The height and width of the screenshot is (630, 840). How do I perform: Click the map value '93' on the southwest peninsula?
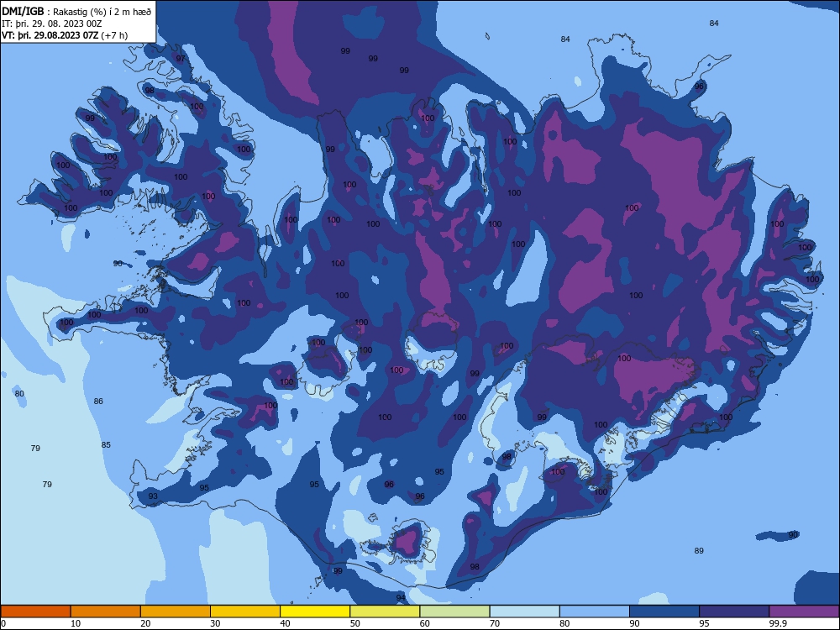pyautogui.click(x=153, y=496)
